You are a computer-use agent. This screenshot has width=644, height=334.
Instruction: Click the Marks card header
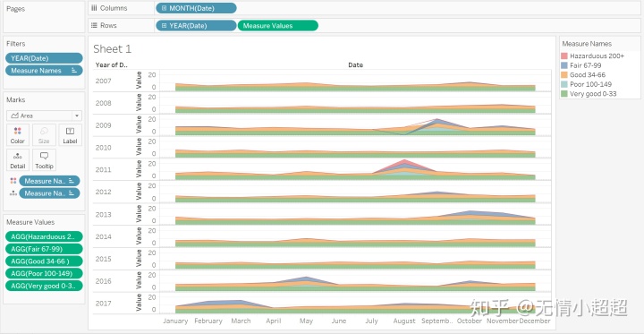[15, 99]
